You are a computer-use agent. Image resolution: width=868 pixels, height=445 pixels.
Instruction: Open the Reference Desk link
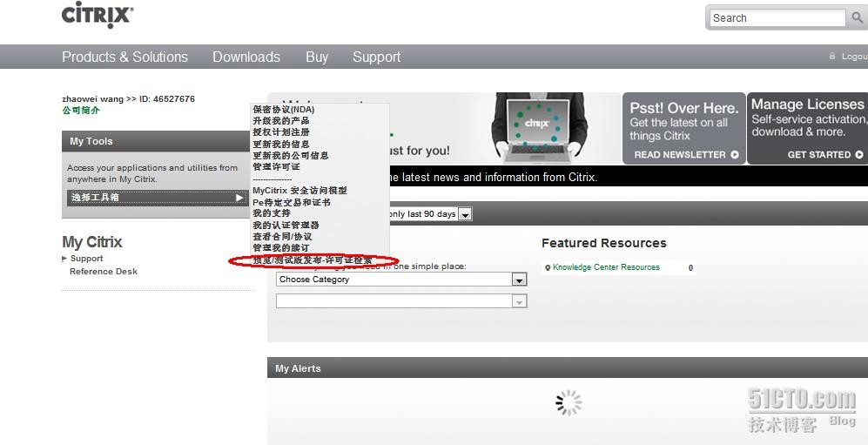tap(103, 271)
